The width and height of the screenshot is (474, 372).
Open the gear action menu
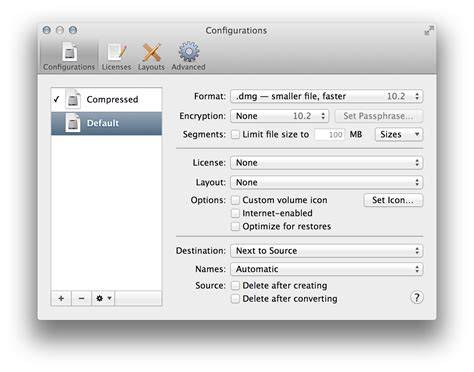103,298
